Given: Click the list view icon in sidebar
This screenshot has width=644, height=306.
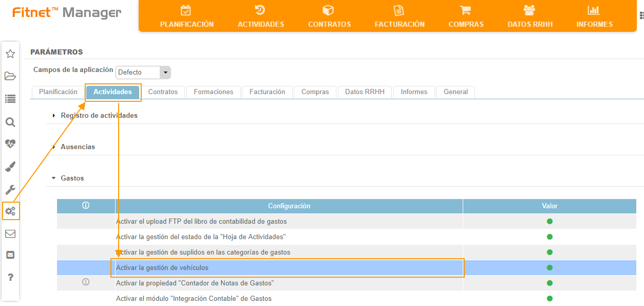Looking at the screenshot, I should (x=10, y=99).
